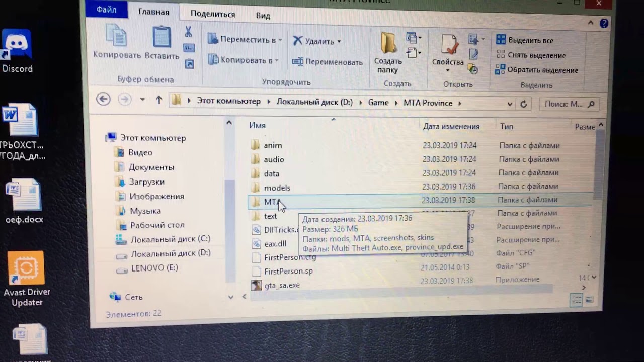Click the ribbon Edit item icon

(x=473, y=54)
